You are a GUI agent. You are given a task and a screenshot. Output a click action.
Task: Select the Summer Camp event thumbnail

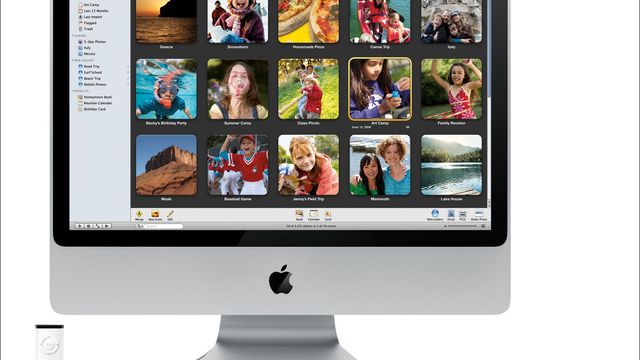tap(238, 89)
